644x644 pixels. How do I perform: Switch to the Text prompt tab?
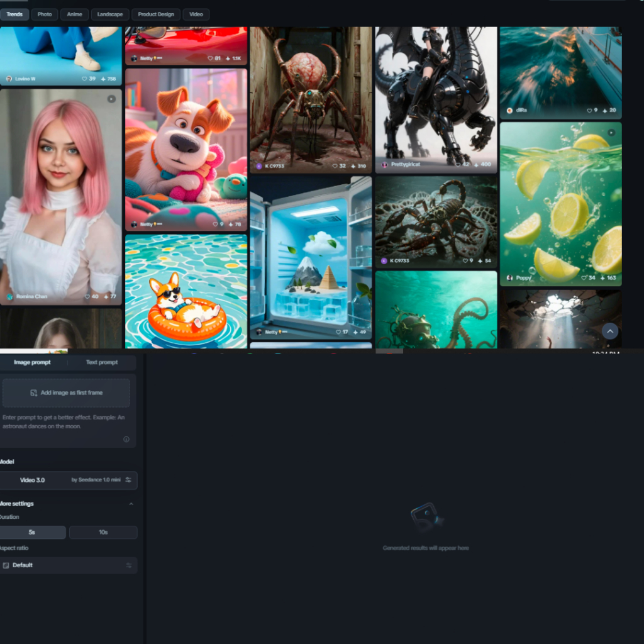coord(102,362)
